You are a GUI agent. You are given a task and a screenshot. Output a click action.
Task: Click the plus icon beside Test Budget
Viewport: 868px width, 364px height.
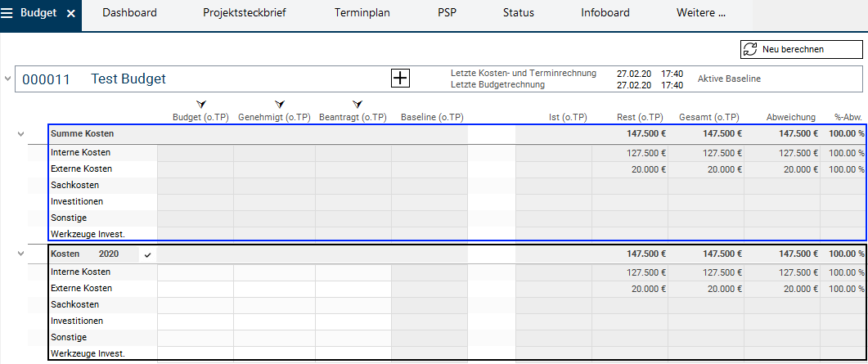400,79
